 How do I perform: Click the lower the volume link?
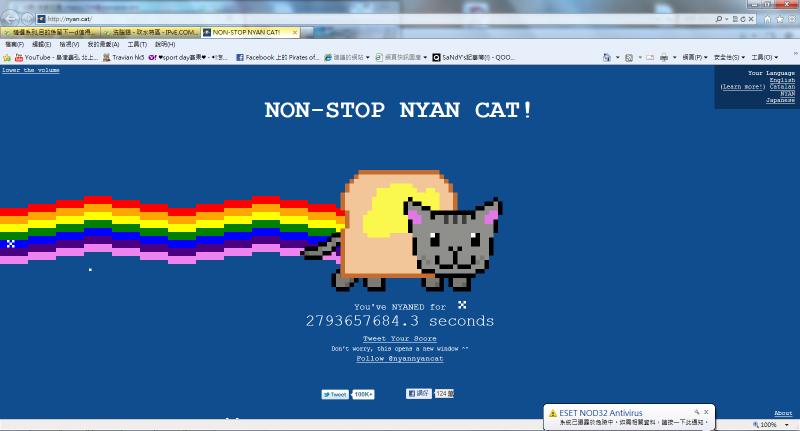(x=31, y=70)
